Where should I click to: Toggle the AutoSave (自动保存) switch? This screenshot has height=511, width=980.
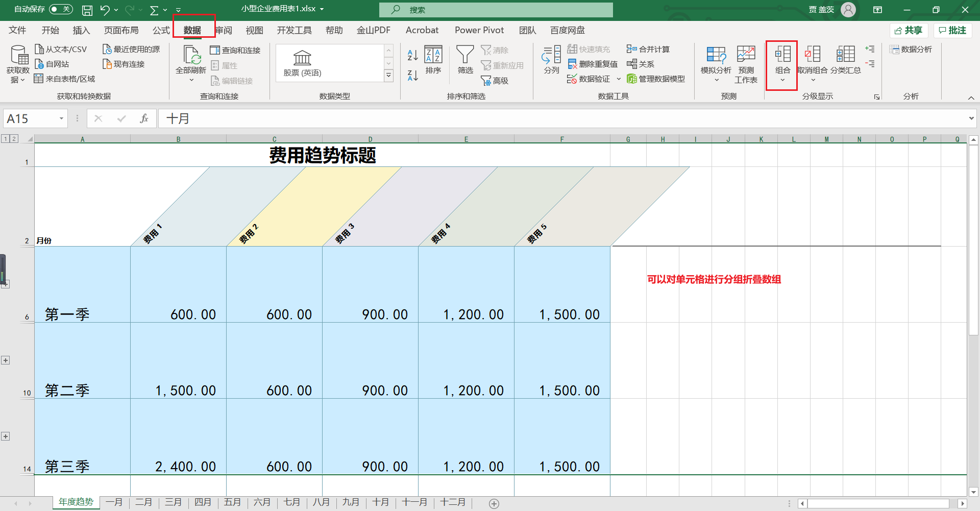(x=61, y=9)
